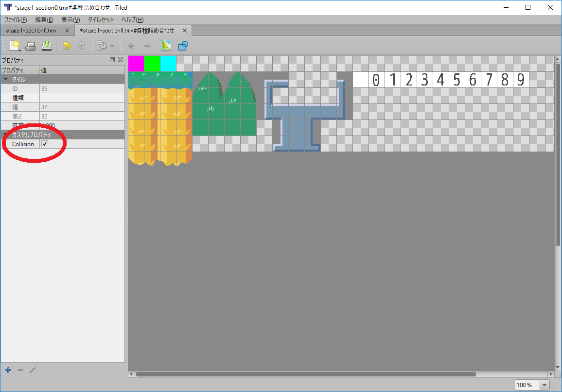This screenshot has width=562, height=392.
Task: Undo the last change with the Undo icon
Action: [67, 45]
